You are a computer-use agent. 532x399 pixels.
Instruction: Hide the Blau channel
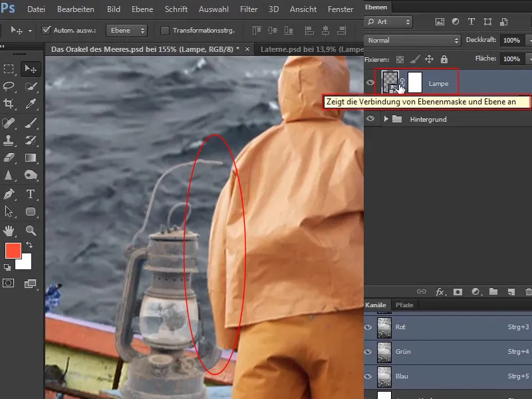368,376
